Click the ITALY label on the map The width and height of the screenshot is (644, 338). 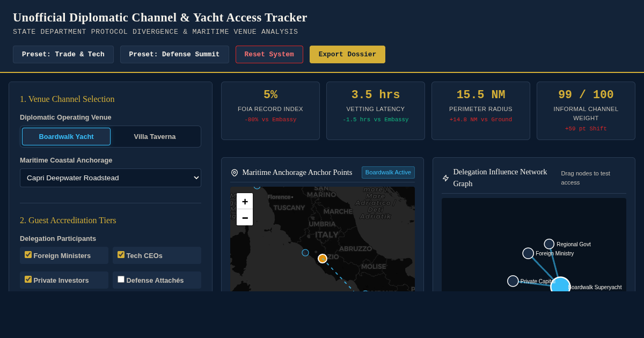327,235
